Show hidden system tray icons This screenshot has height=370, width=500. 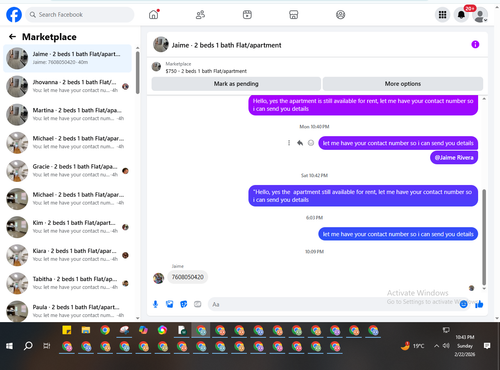[x=436, y=346]
